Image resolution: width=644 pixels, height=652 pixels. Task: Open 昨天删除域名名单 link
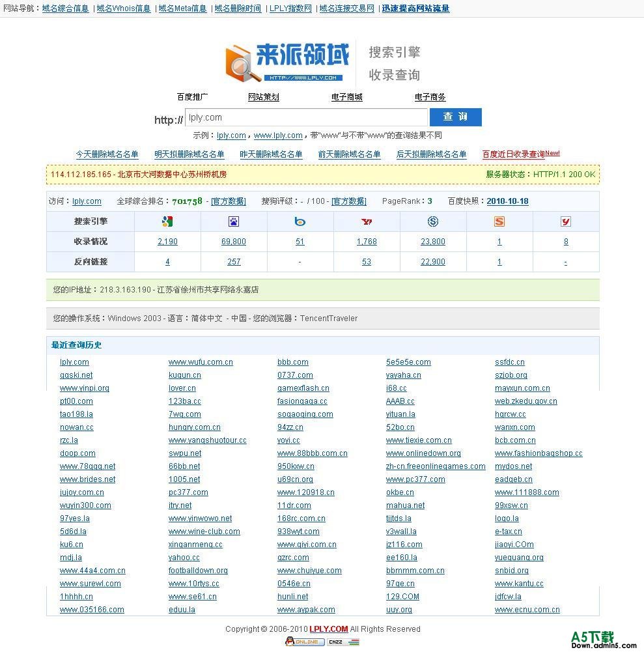point(271,154)
